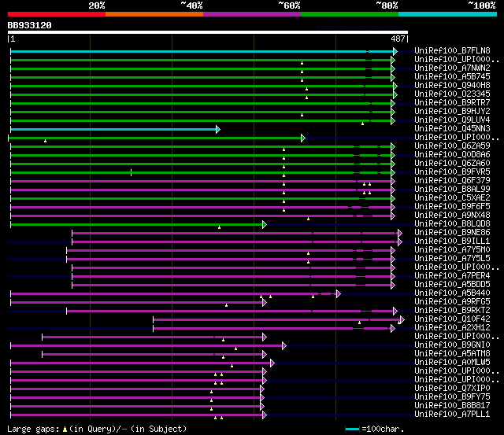Click the UniRef100_B8B817 label
This screenshot has width=504, height=435.
click(452, 406)
